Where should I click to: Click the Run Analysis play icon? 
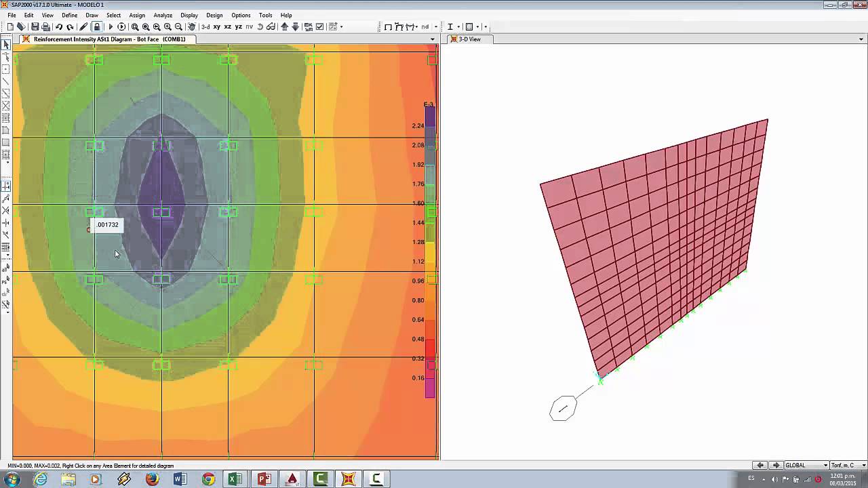point(111,27)
